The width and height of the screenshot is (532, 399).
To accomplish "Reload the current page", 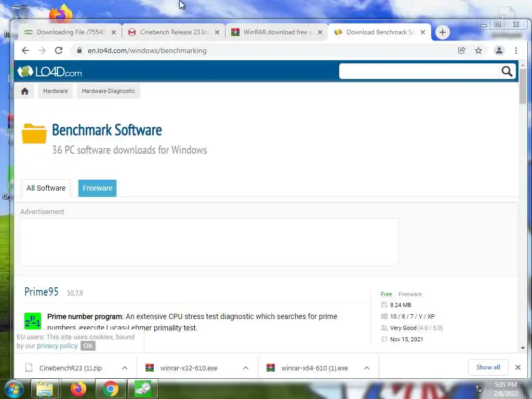I will click(x=59, y=50).
